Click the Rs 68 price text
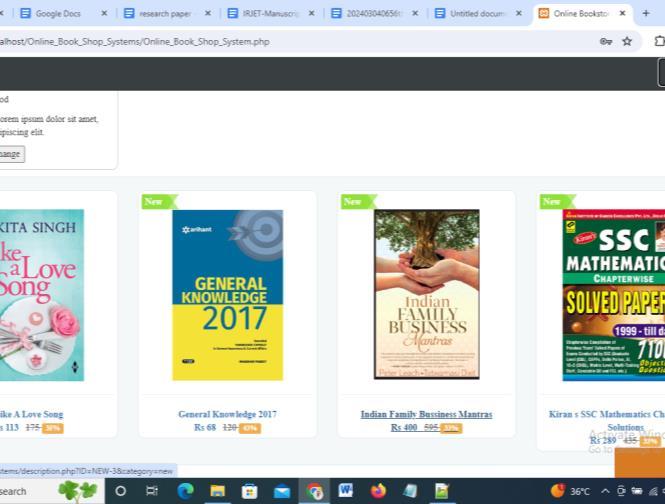 tap(205, 427)
